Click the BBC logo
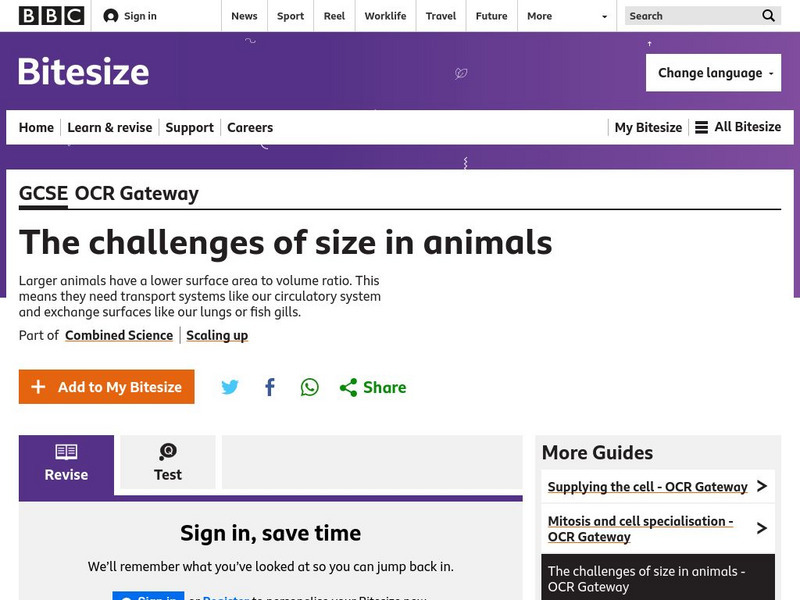 (51, 16)
